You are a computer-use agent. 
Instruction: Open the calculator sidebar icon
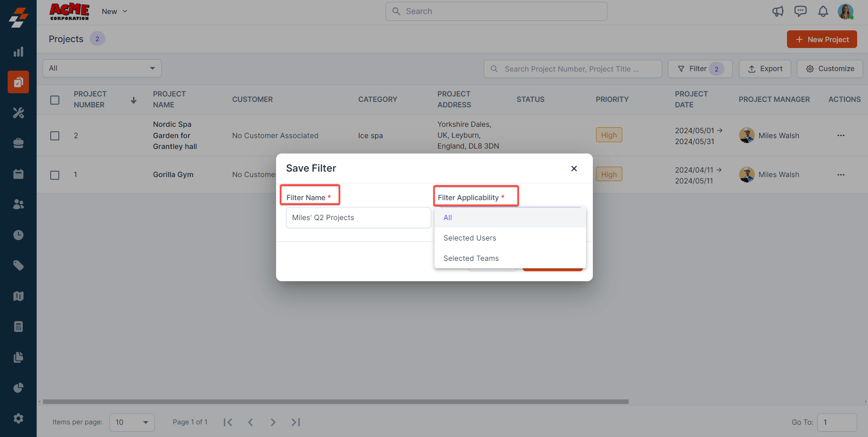[x=18, y=327]
